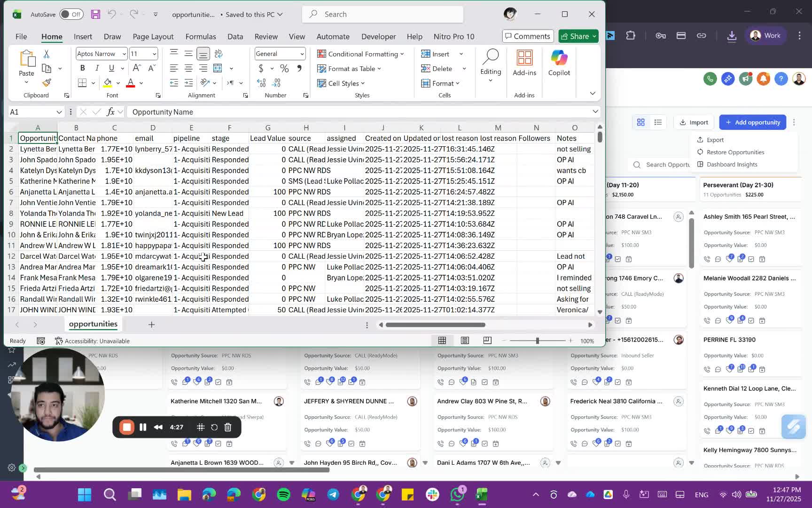
Task: Toggle AutoSave switch
Action: pyautogui.click(x=71, y=14)
